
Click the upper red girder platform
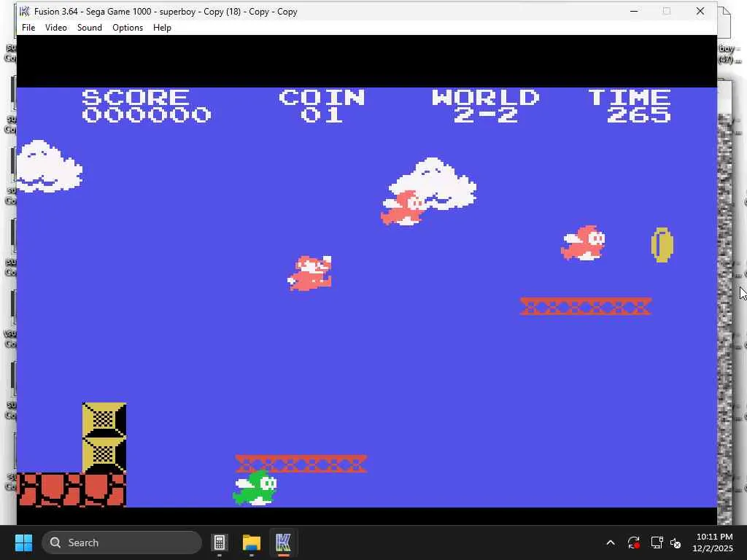pos(586,306)
